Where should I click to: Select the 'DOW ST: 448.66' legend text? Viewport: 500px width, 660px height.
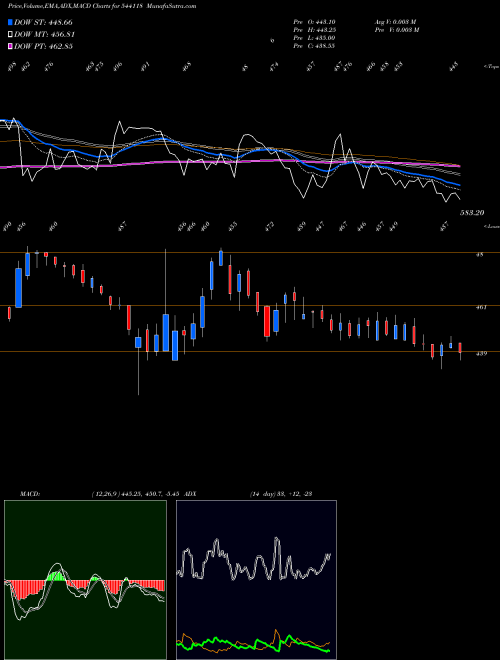click(x=43, y=23)
